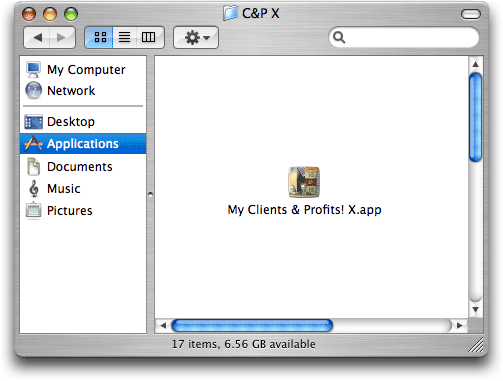Open My Computer in the sidebar
Viewport: 503px width, 381px height.
point(83,69)
